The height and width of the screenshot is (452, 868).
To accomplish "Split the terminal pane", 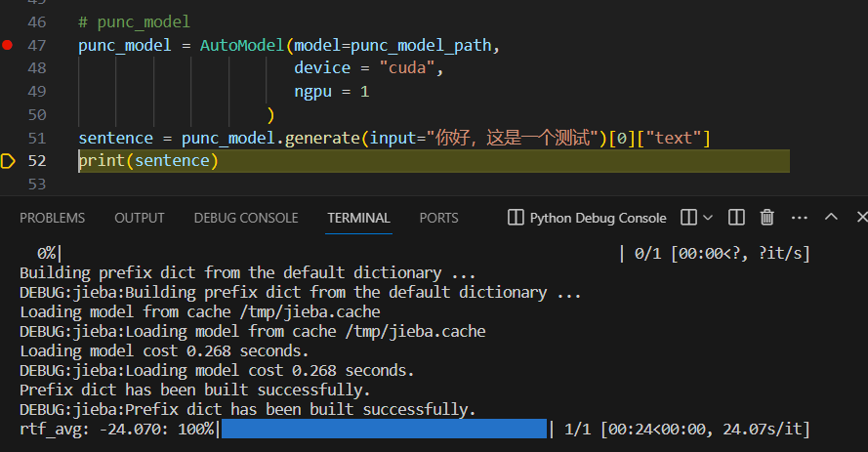I will (736, 218).
